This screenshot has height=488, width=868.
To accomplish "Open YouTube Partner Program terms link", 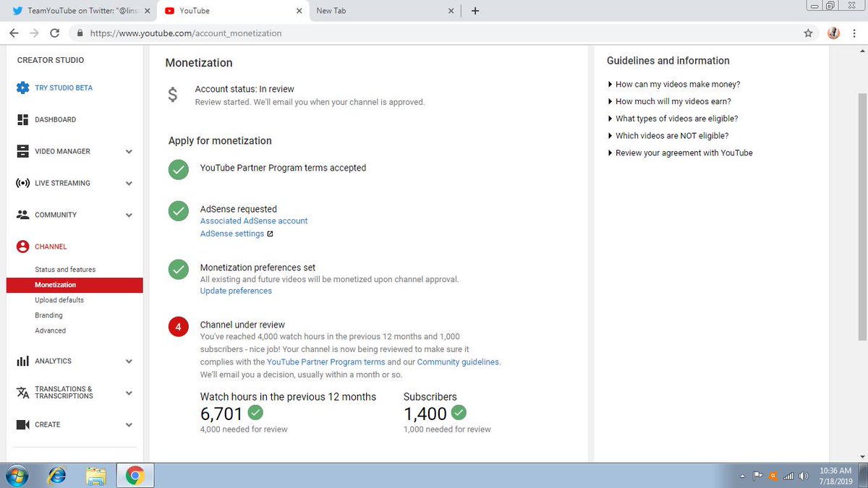I will click(326, 361).
